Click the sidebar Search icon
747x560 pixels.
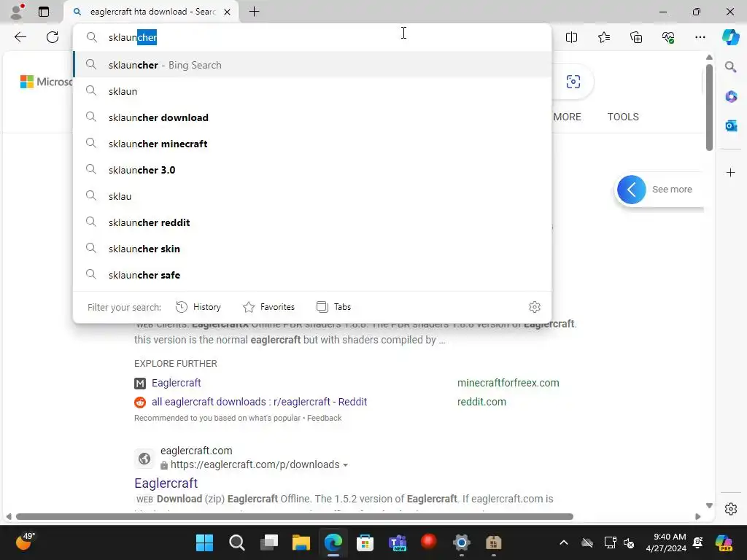pos(731,66)
